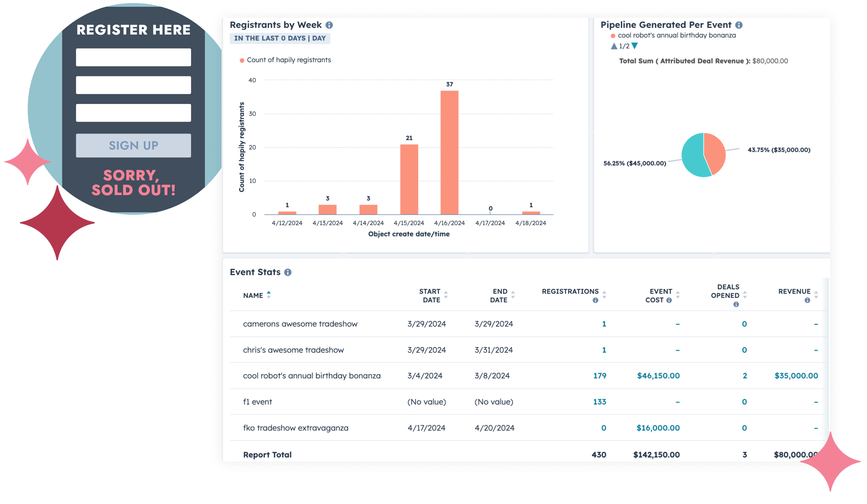This screenshot has height=504, width=867.
Task: Open deals opened value 2 for cool robot's bonanza
Action: (745, 376)
